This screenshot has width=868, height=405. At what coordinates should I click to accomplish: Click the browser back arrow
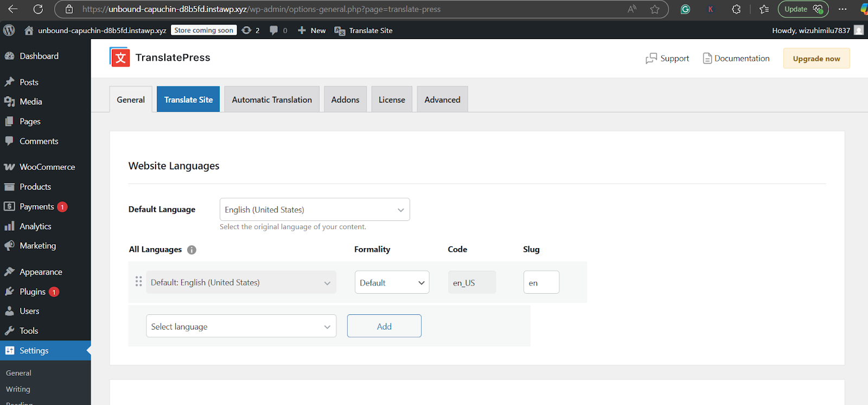pyautogui.click(x=13, y=9)
